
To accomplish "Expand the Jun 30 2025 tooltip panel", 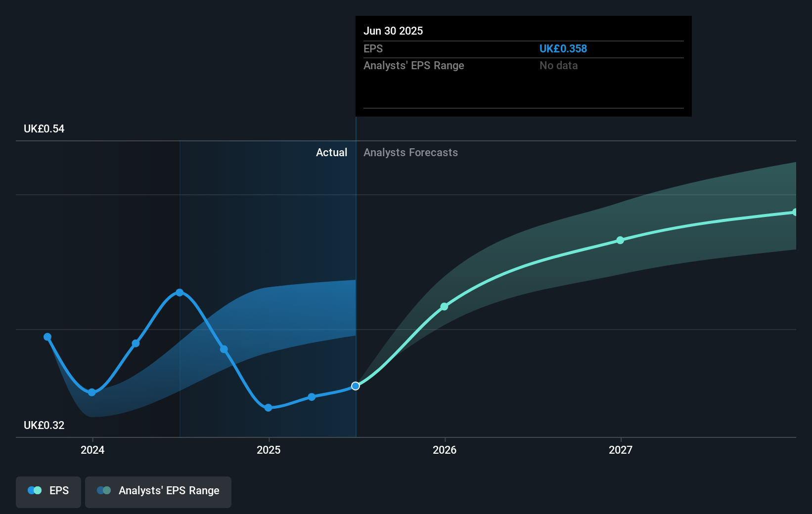I will 523,66.
